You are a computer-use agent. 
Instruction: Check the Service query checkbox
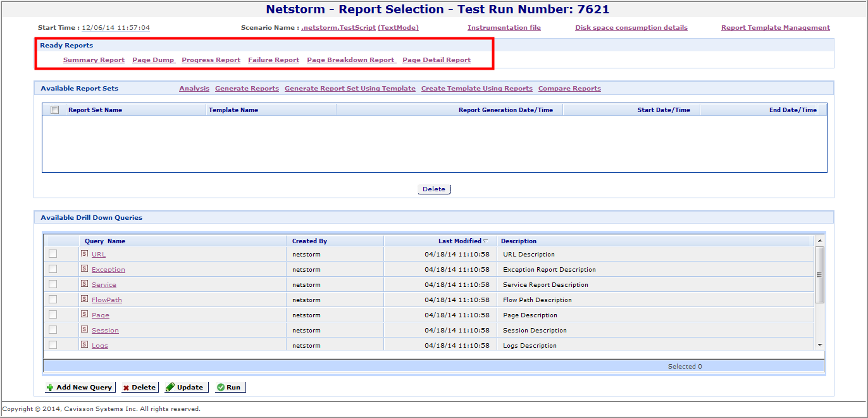tap(53, 284)
